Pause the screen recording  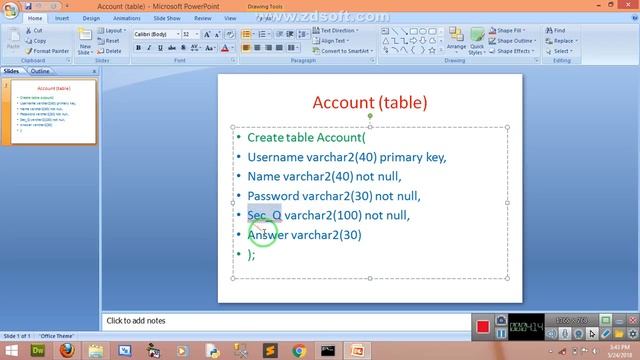point(501,333)
